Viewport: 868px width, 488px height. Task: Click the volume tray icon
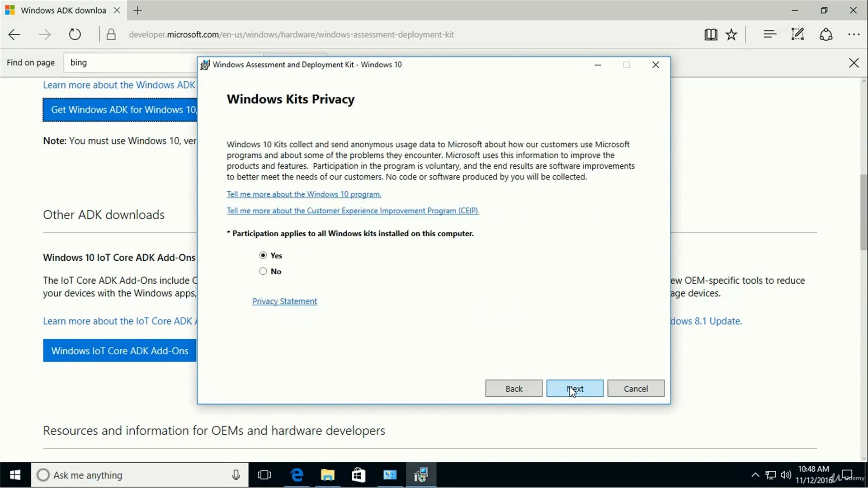786,475
